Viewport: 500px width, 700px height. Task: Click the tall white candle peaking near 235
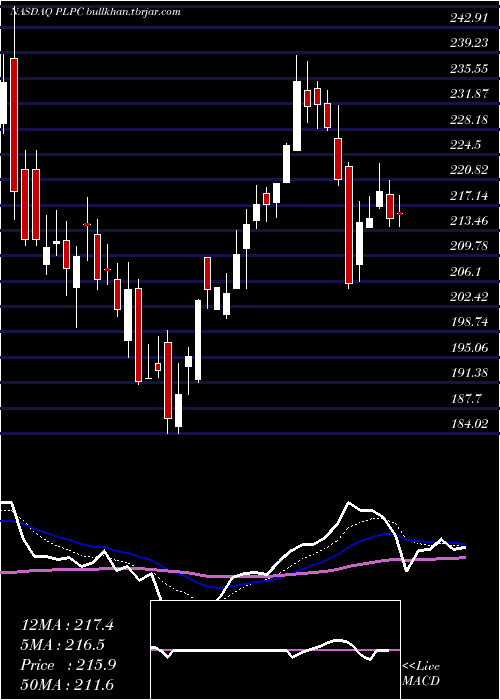[x=297, y=116]
